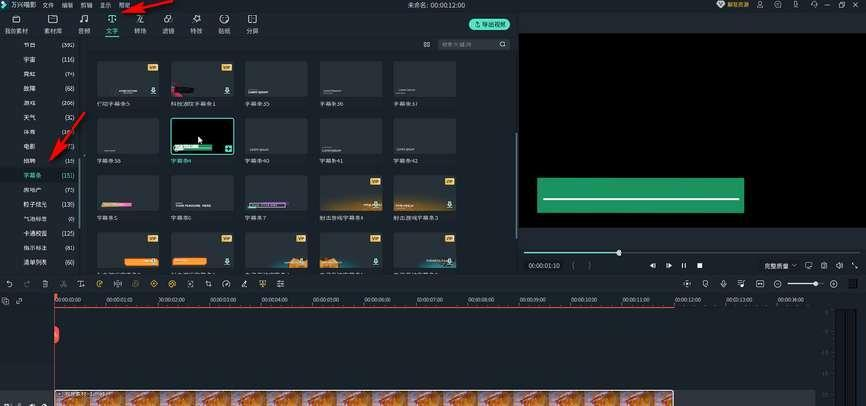Viewport: 866px width, 406px height.
Task: Download the 射击游戏字幕条3 template
Action: (450, 204)
